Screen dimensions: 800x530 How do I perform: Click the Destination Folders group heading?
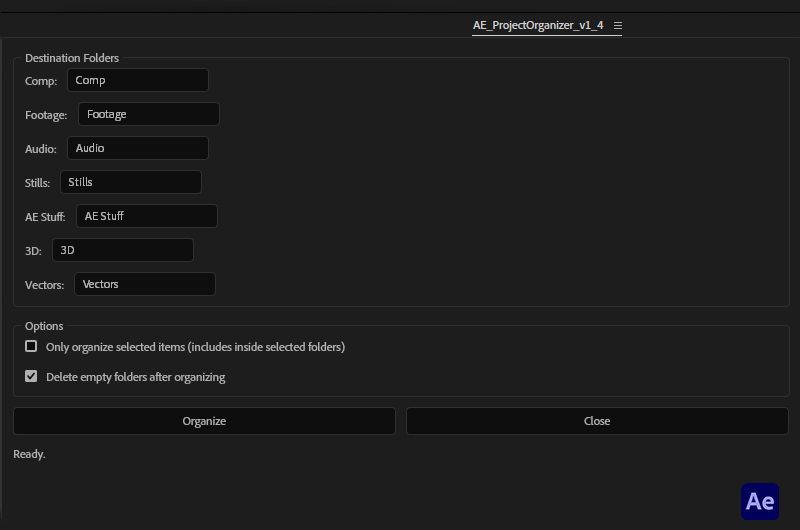coord(72,58)
